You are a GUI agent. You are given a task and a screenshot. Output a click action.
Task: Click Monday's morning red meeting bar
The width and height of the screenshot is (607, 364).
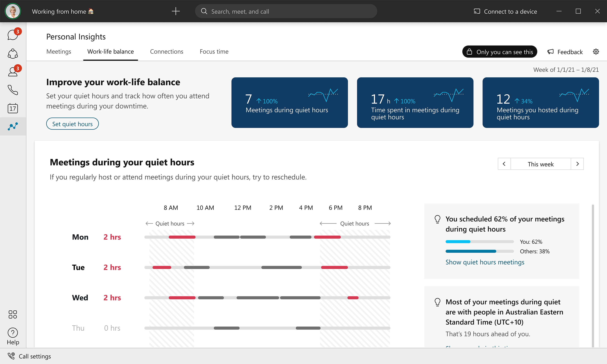(x=182, y=237)
